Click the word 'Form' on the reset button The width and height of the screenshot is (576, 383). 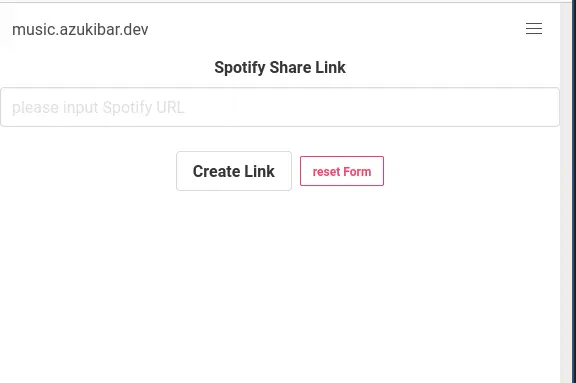tap(357, 172)
